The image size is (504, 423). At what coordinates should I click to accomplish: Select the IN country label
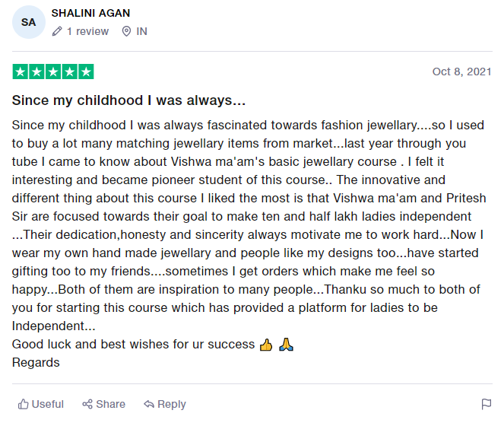[141, 32]
